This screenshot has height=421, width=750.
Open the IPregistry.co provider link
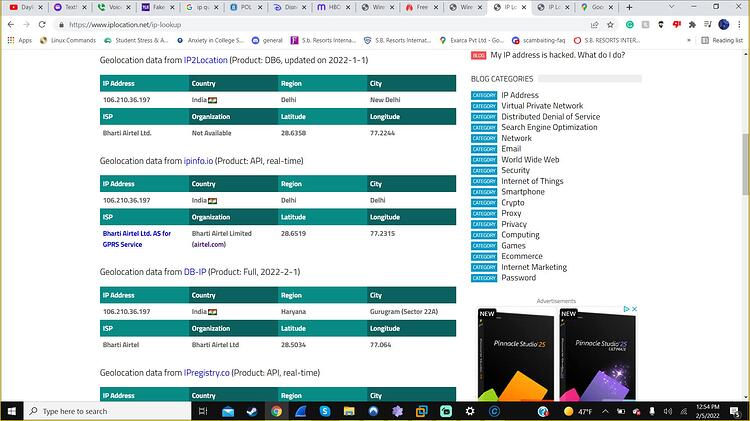(207, 373)
